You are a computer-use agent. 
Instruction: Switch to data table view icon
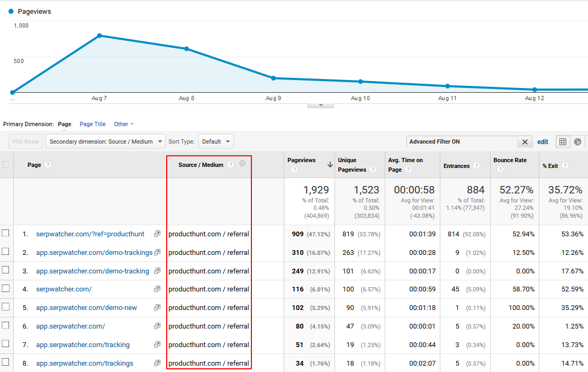[563, 141]
